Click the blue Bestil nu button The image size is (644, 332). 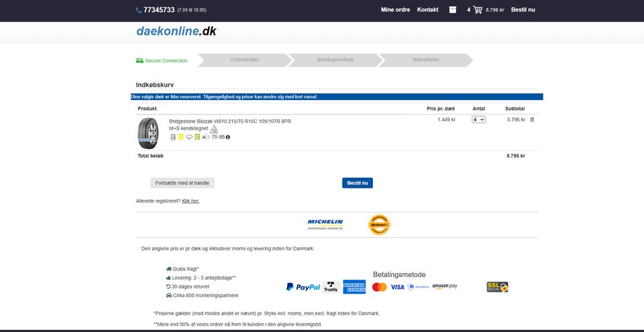358,183
